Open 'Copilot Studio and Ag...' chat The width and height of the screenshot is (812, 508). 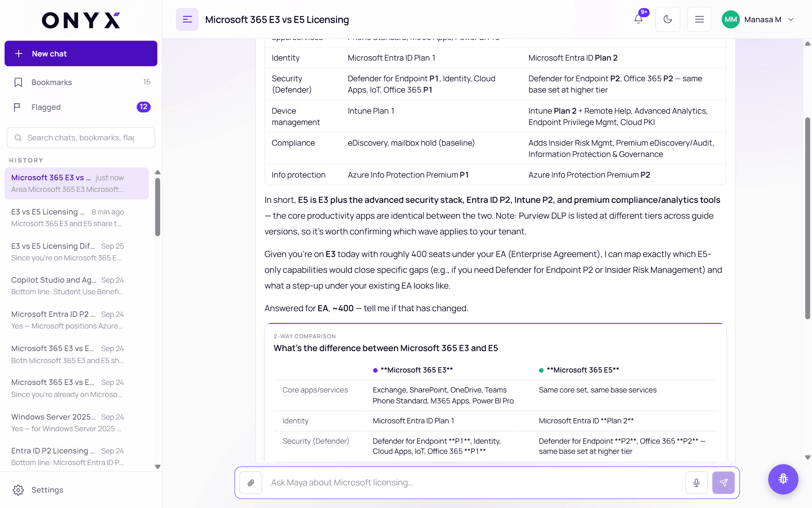pos(77,286)
